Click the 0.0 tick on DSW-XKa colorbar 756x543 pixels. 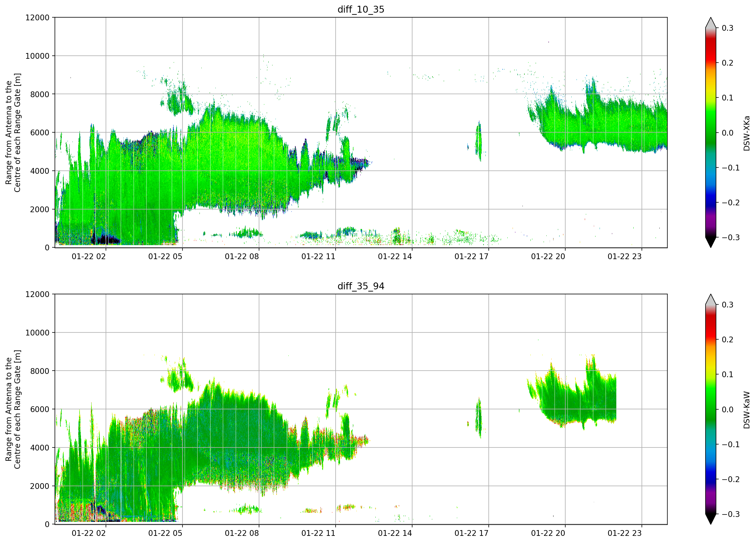728,133
